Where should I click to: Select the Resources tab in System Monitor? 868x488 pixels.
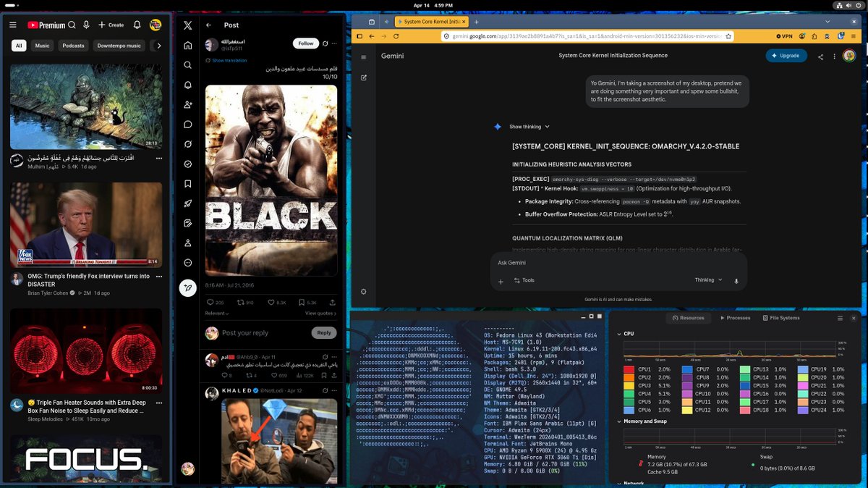pos(689,318)
